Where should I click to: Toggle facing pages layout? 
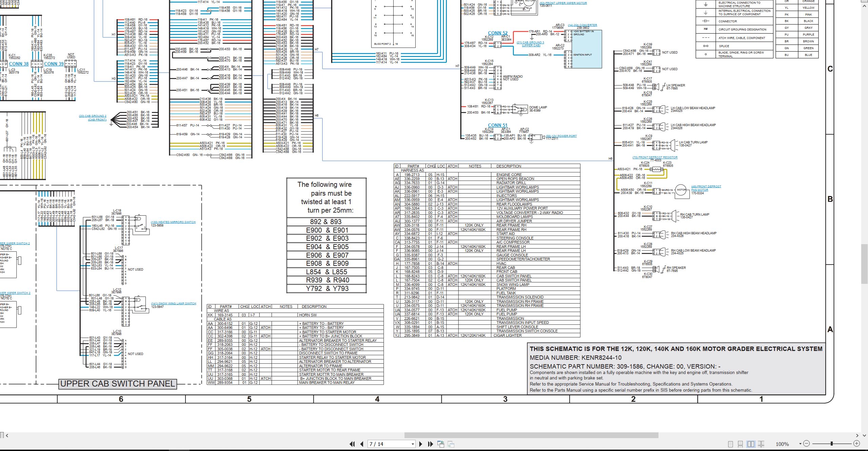pyautogui.click(x=751, y=444)
